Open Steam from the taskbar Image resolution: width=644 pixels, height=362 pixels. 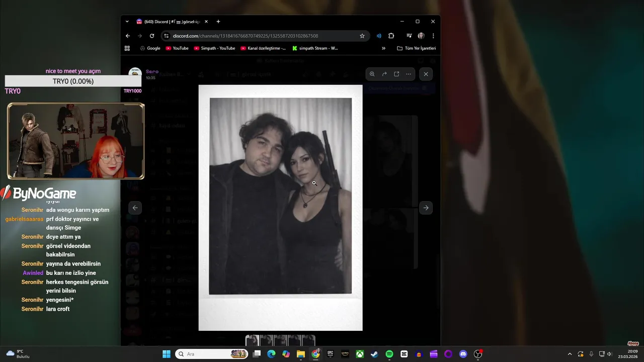[374, 354]
